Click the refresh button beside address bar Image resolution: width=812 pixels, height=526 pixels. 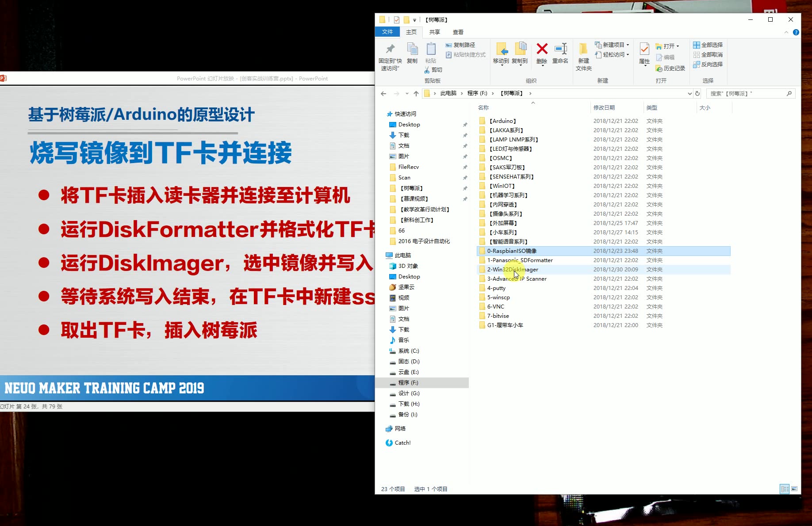click(x=697, y=93)
